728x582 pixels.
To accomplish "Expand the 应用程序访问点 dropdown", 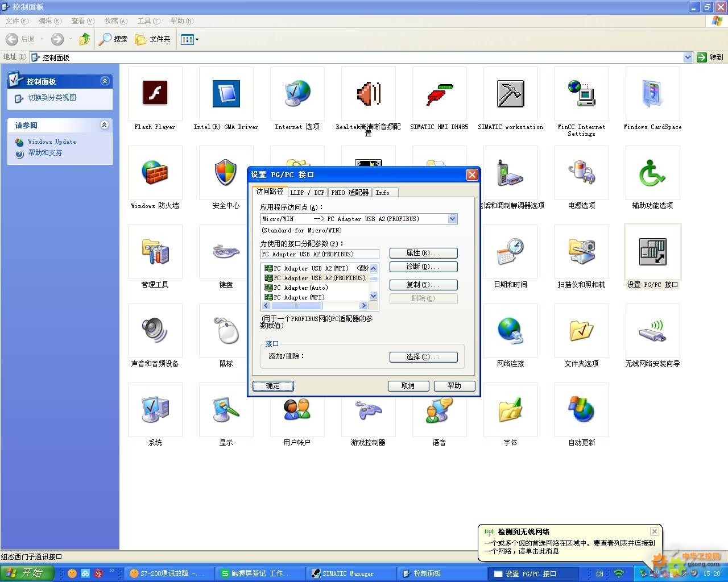I will click(x=452, y=219).
